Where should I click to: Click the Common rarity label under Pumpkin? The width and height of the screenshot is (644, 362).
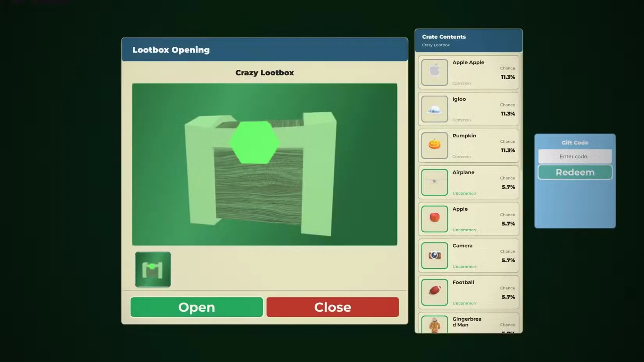click(x=461, y=157)
